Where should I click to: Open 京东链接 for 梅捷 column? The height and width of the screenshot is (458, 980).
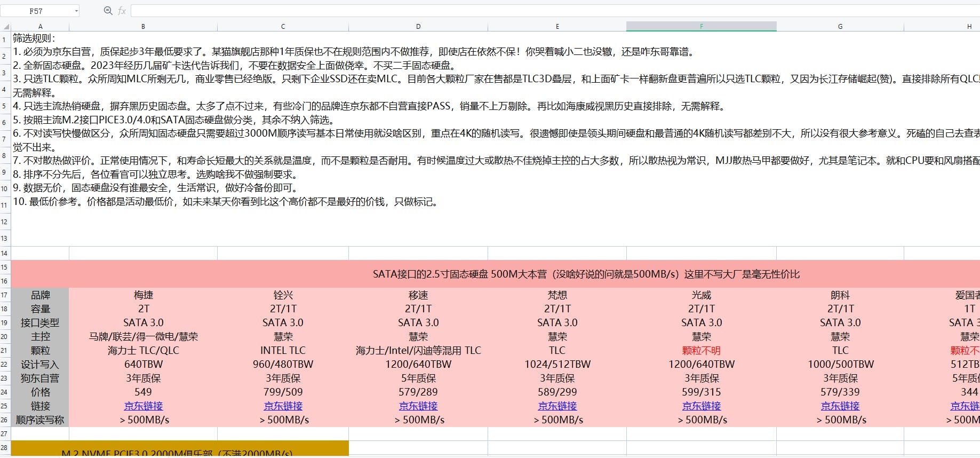143,406
